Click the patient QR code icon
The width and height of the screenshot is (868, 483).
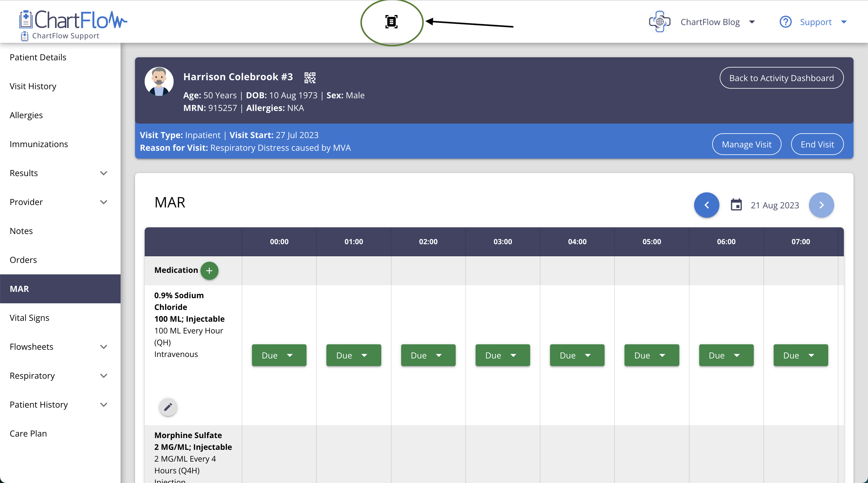(310, 77)
